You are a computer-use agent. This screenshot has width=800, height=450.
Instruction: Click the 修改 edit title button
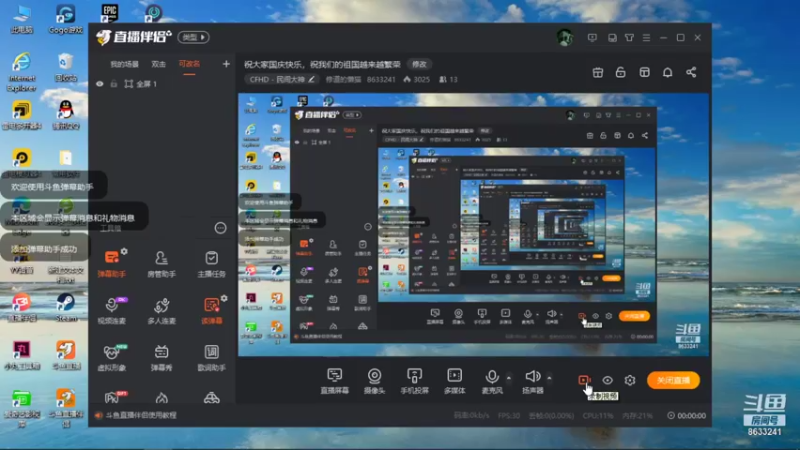coord(419,64)
